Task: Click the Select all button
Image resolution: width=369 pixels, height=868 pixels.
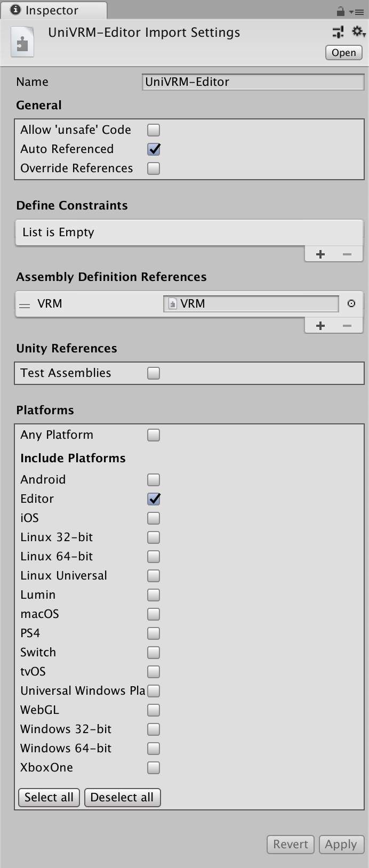Action: click(x=49, y=797)
